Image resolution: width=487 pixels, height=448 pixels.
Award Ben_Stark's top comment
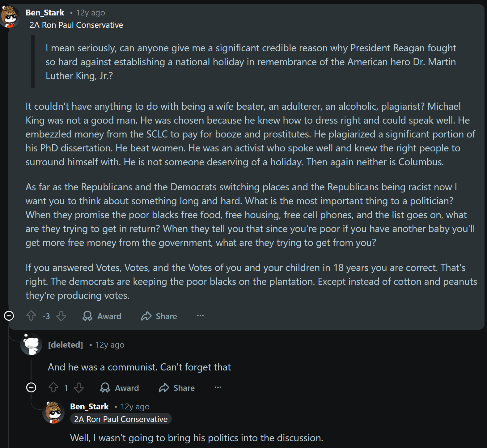click(x=102, y=316)
